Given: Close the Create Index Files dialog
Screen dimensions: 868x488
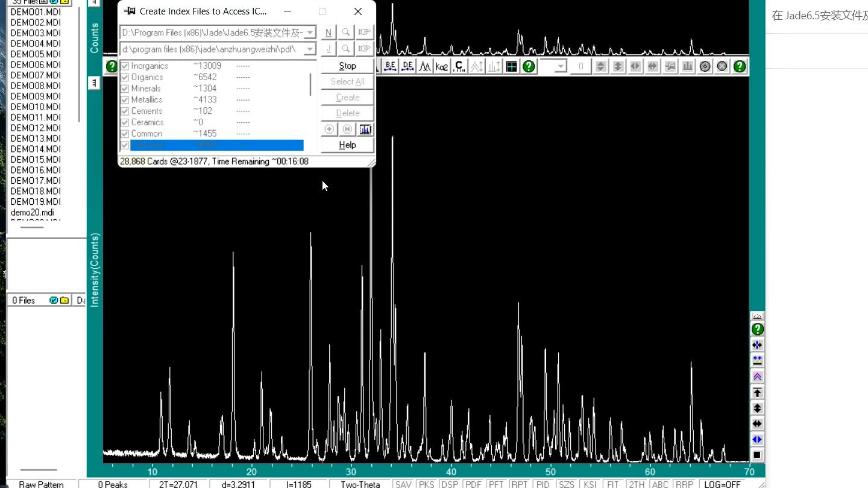Looking at the screenshot, I should [358, 11].
